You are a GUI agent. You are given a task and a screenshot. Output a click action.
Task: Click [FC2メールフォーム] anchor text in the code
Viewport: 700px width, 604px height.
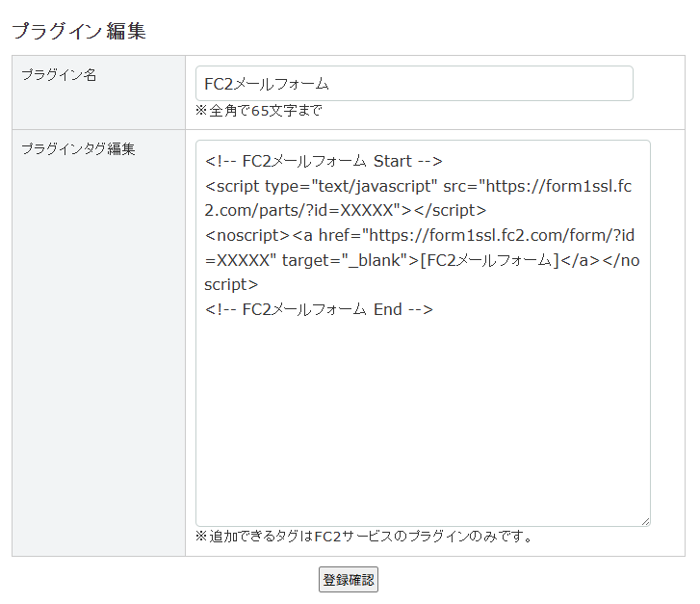(490, 260)
